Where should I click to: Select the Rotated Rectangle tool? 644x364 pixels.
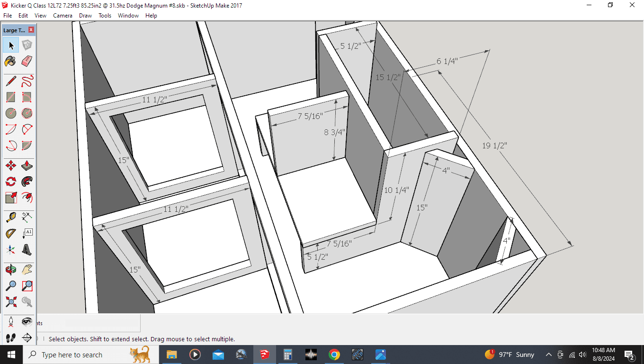(27, 97)
